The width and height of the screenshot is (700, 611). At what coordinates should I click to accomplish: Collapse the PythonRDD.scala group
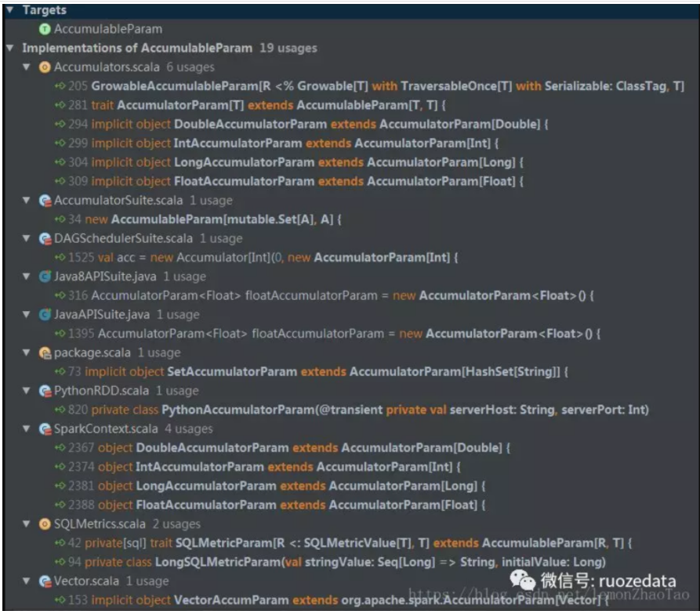(27, 391)
